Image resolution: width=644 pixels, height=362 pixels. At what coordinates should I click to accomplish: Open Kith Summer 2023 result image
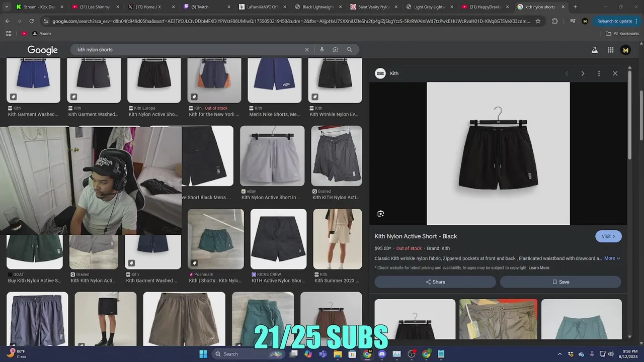(x=337, y=239)
